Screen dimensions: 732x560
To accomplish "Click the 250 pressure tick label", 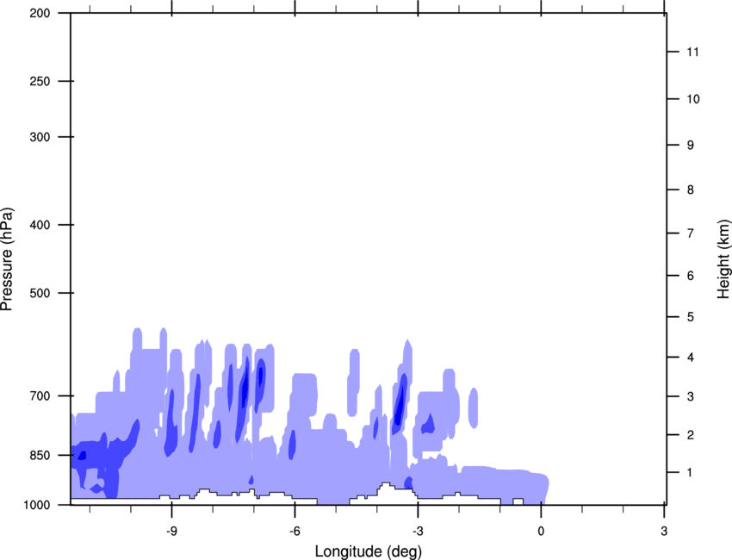I will (40, 81).
